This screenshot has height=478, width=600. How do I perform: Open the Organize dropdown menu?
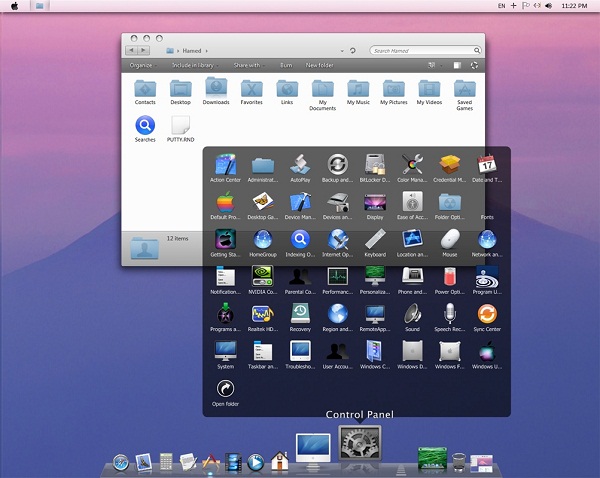[x=143, y=65]
